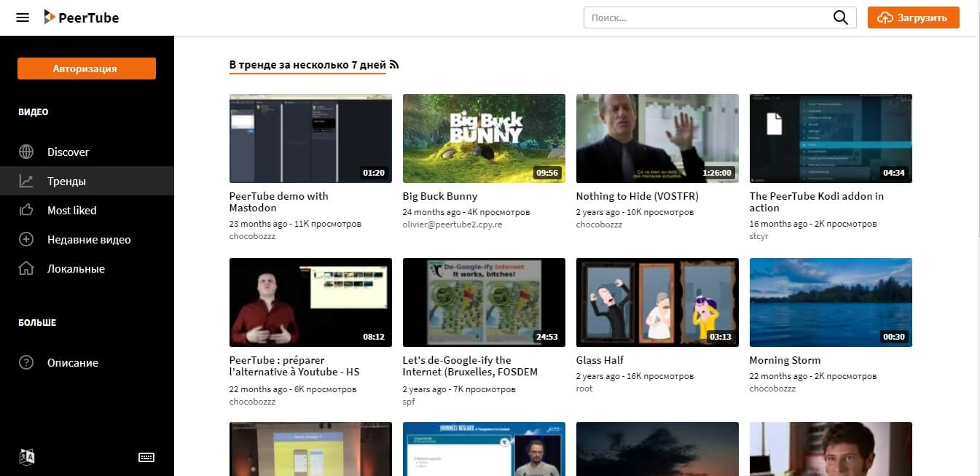
Task: Click the text "2 years ago - 10K просмотров"
Action: click(x=635, y=212)
